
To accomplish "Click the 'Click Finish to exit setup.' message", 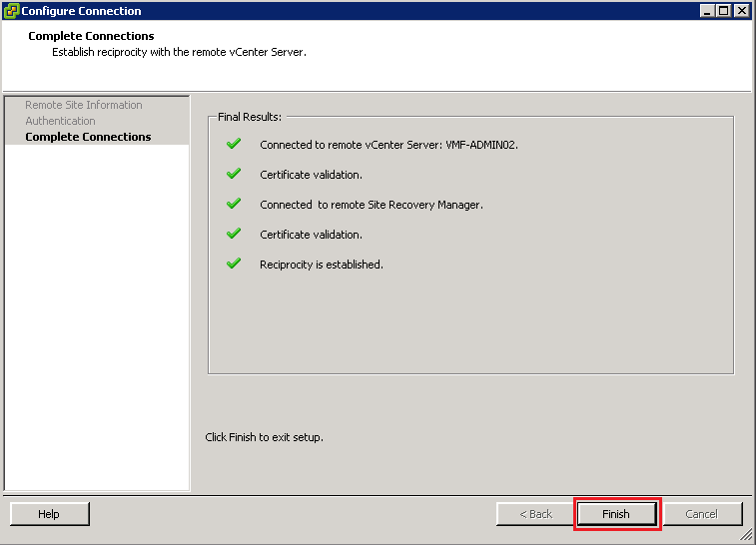I will tap(264, 437).
